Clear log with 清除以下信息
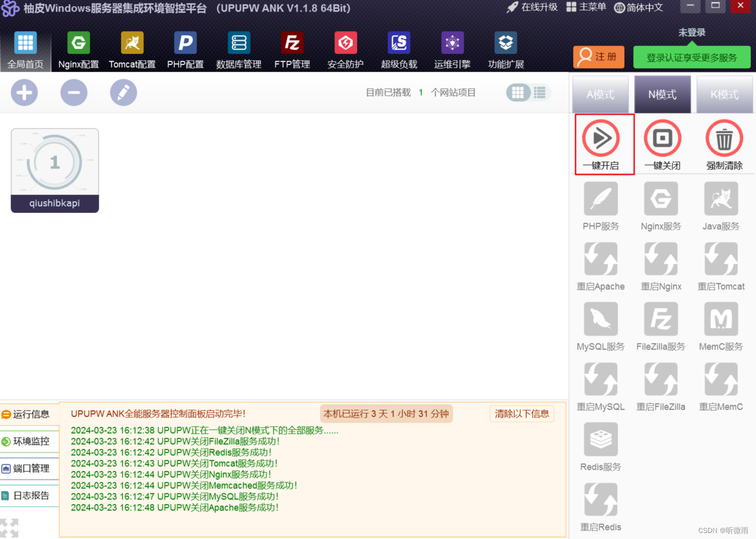Screen dimensions: 756x539 pos(522,414)
